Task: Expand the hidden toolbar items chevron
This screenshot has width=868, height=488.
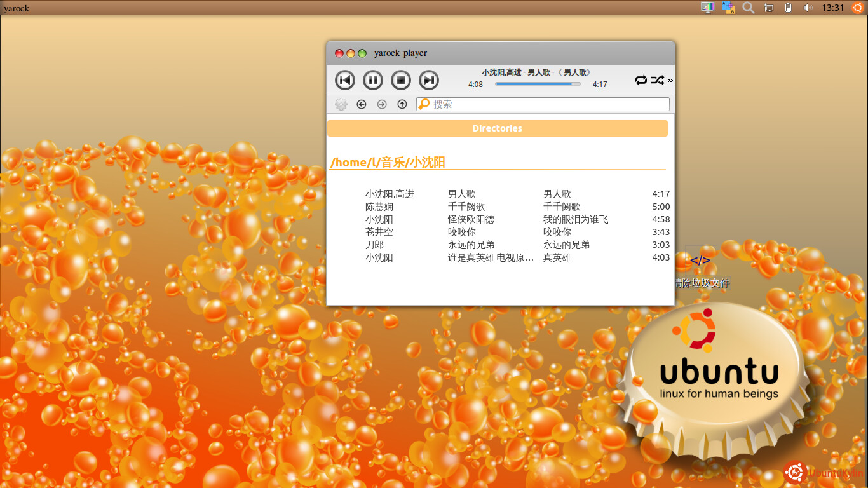Action: [670, 81]
